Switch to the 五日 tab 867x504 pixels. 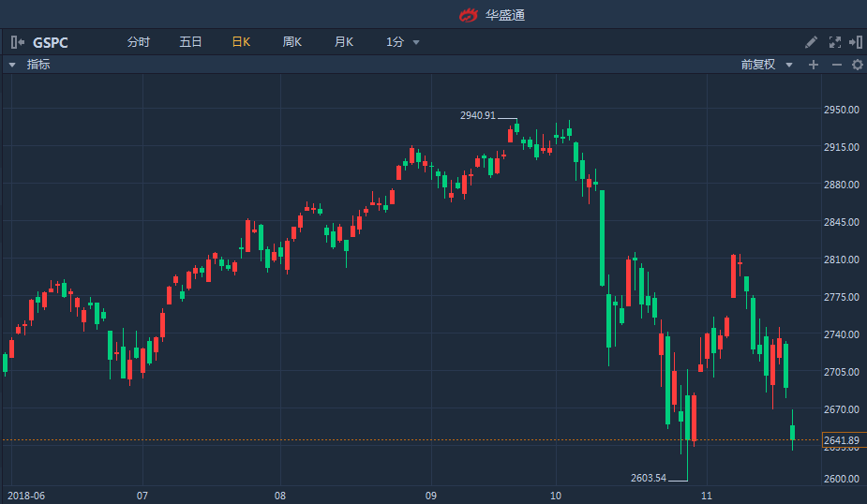tap(190, 42)
